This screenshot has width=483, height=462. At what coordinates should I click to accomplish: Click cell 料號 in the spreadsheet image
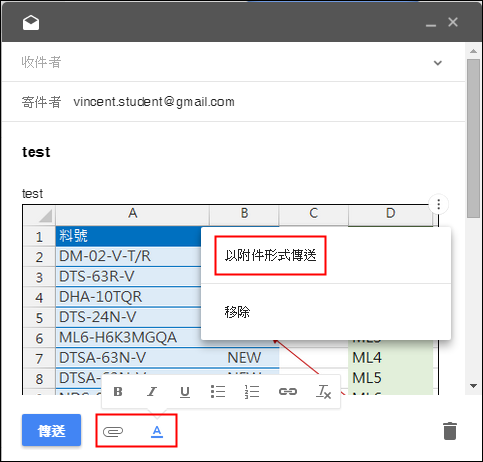pyautogui.click(x=128, y=236)
